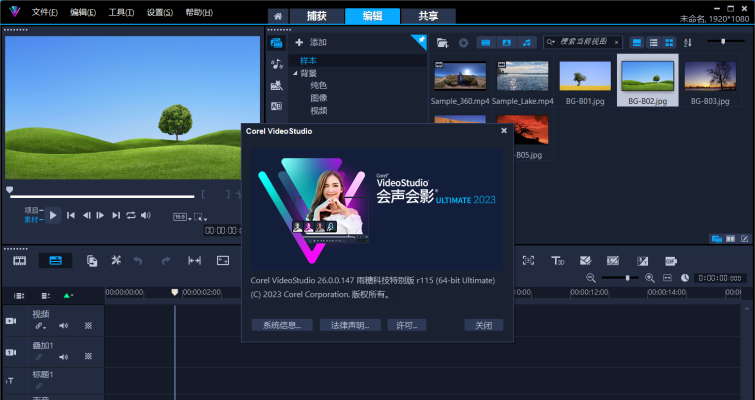The width and height of the screenshot is (755, 400).
Task: Open the track display options dropdown
Action: [68, 296]
